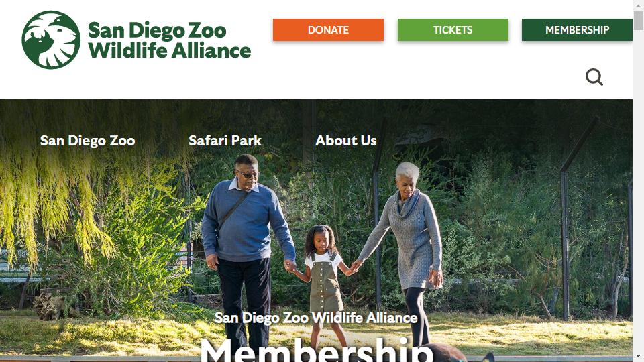Viewport: 644px width, 362px height.
Task: Click the lion emblem logo
Action: (51, 40)
